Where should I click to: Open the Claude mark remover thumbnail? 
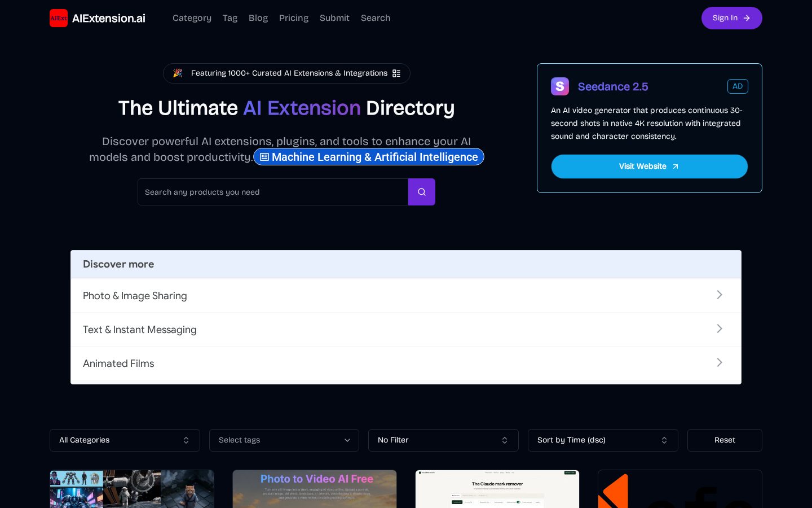coord(497,489)
